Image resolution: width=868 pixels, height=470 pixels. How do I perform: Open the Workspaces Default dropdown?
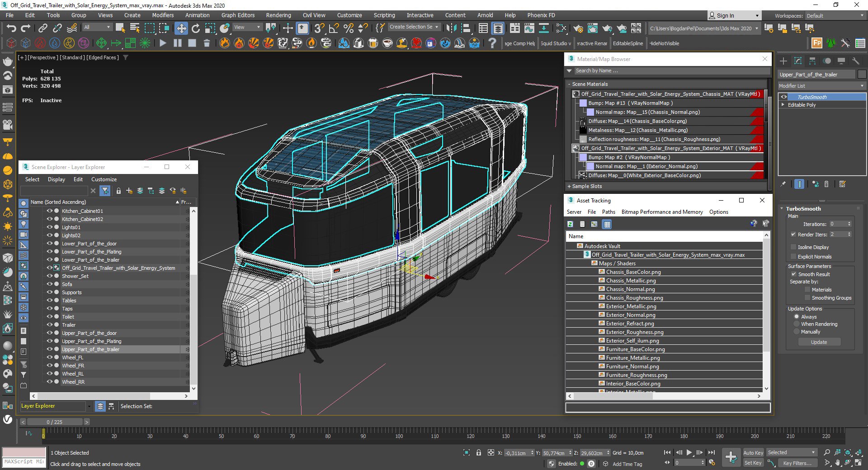(x=835, y=16)
